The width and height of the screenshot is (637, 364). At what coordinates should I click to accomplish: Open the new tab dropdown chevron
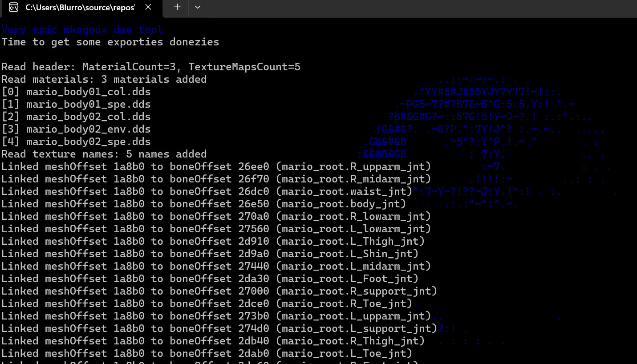pos(197,7)
